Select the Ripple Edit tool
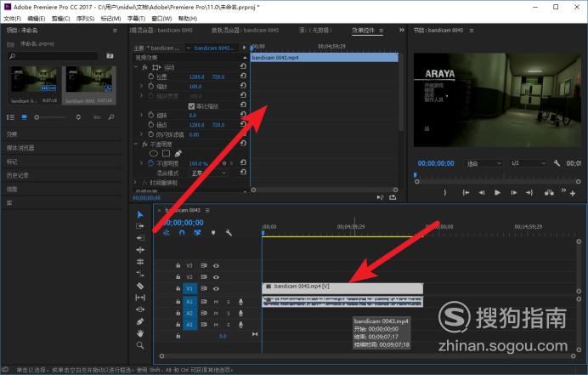This screenshot has height=375, width=588. [x=140, y=238]
